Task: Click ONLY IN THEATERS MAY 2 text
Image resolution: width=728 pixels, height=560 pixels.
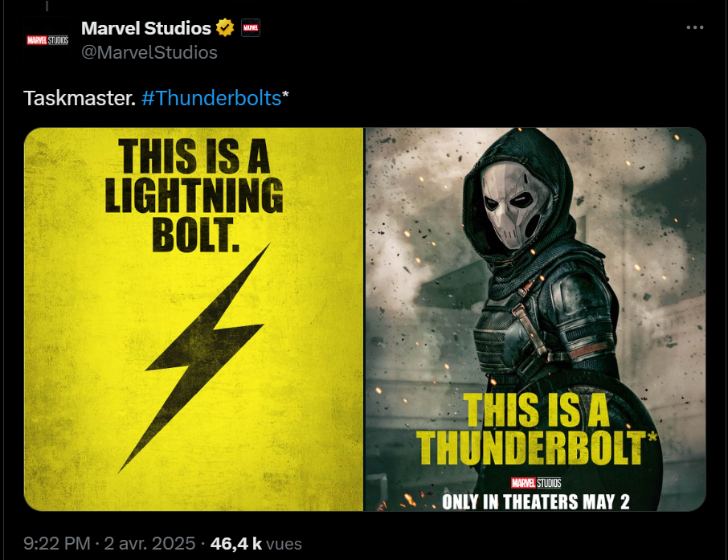Action: pyautogui.click(x=536, y=502)
